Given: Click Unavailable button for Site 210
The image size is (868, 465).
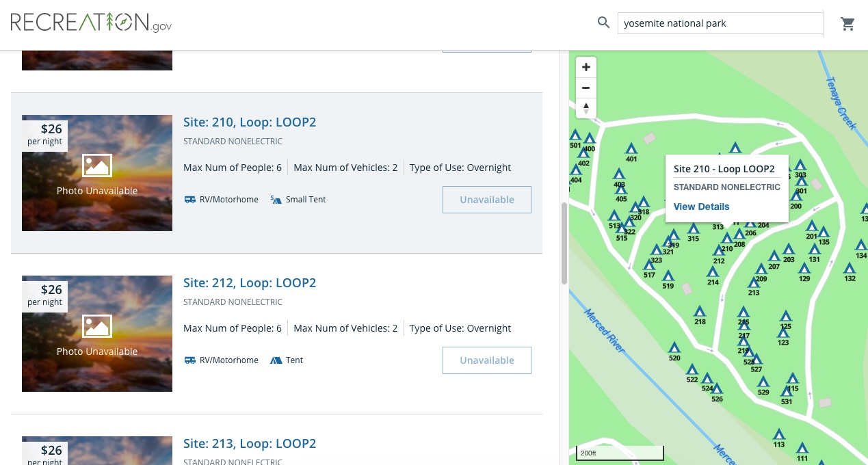Looking at the screenshot, I should [486, 200].
